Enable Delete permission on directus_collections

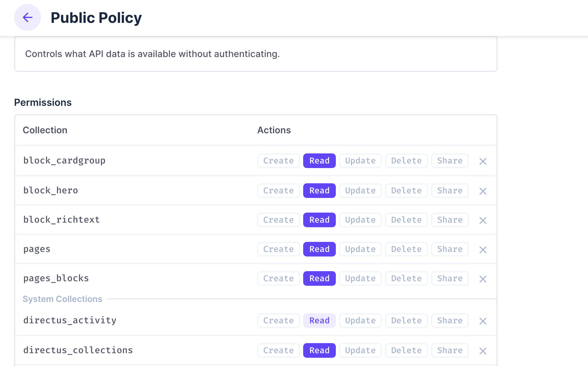[x=406, y=350]
